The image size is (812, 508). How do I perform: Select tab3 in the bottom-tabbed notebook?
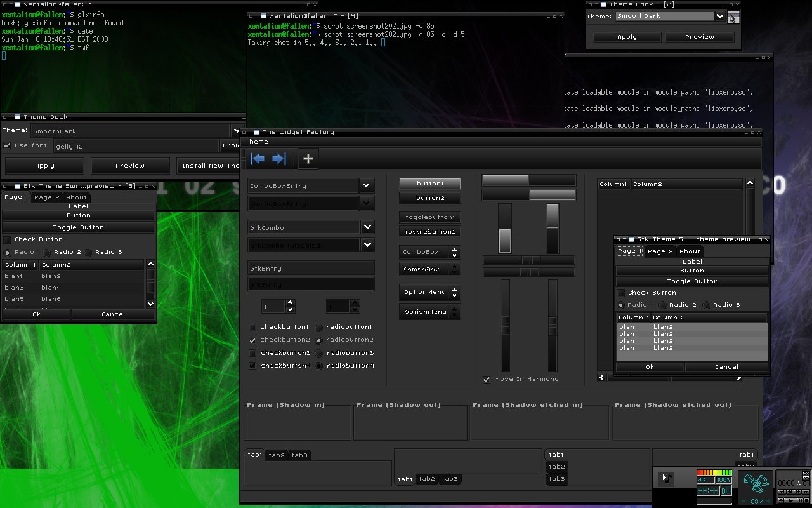pos(449,479)
